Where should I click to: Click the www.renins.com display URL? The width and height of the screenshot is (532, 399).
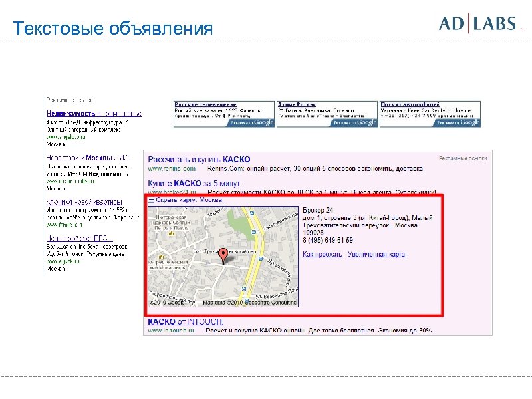(172, 169)
